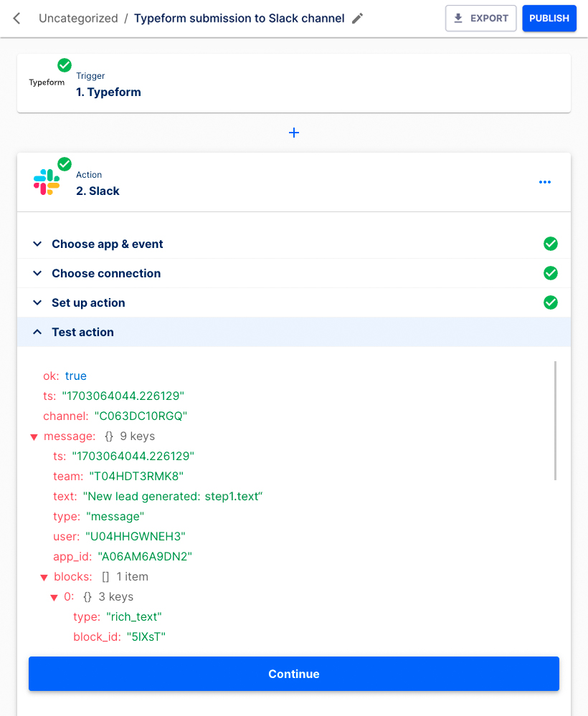Click the Choose app & event section header

(x=108, y=244)
